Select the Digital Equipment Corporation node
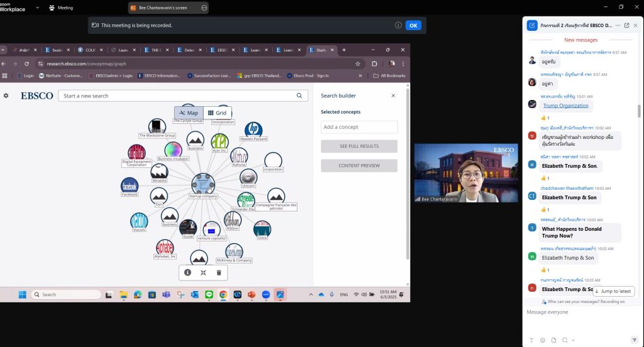 click(136, 152)
